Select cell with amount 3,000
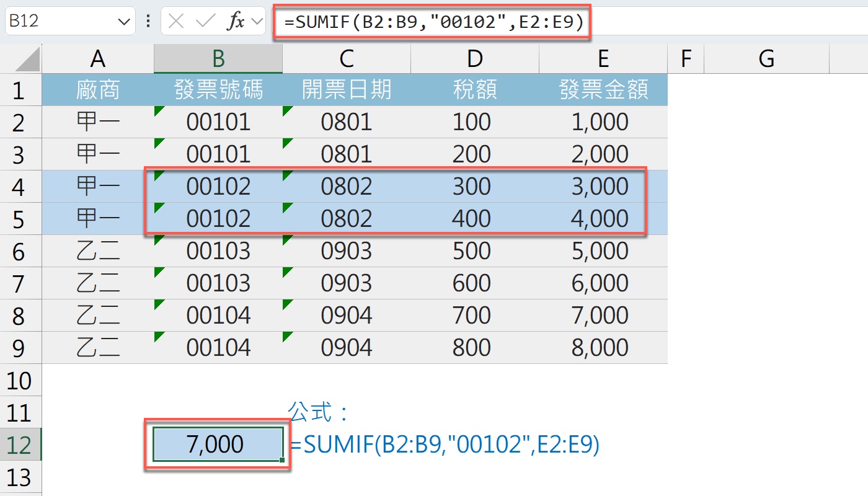This screenshot has width=868, height=496. pos(603,187)
